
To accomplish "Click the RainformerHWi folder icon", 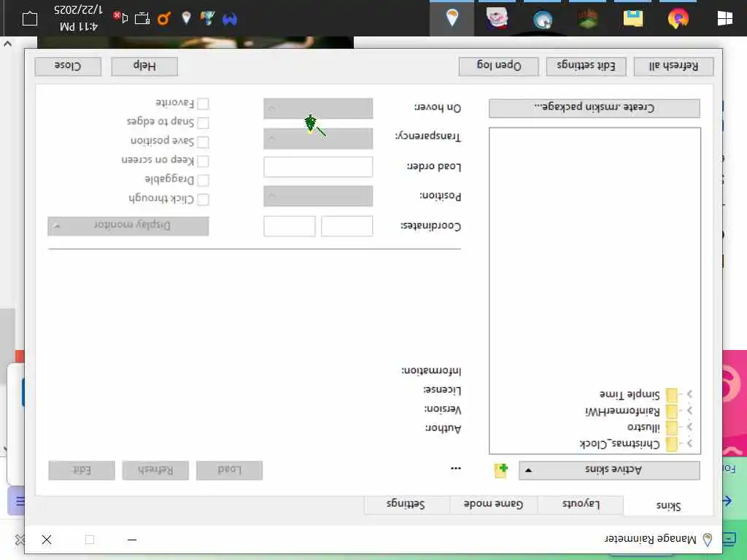I will click(672, 411).
